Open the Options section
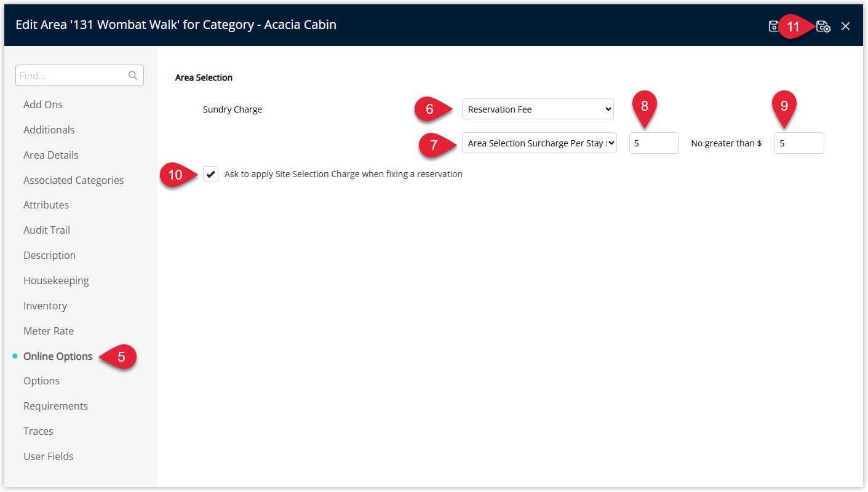The width and height of the screenshot is (868, 492). click(42, 381)
